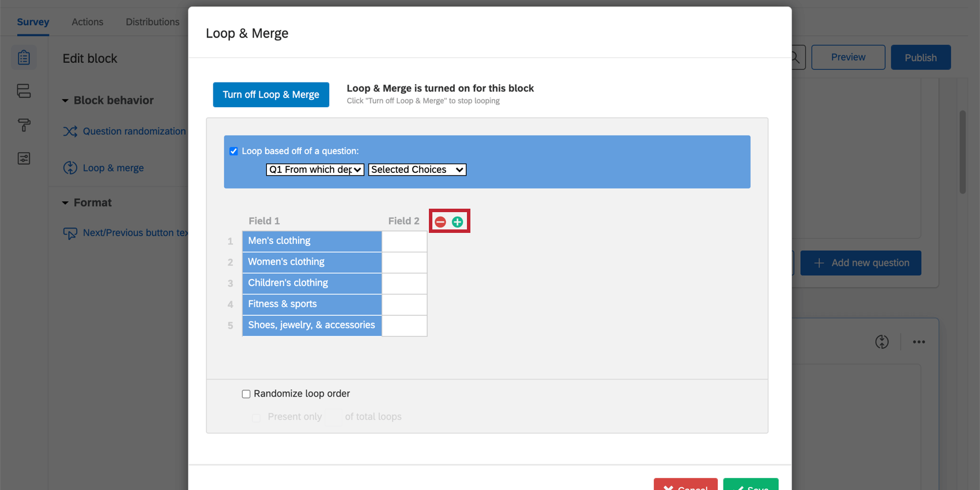
Task: Click the loop icon beside the ellipsis
Action: (882, 342)
